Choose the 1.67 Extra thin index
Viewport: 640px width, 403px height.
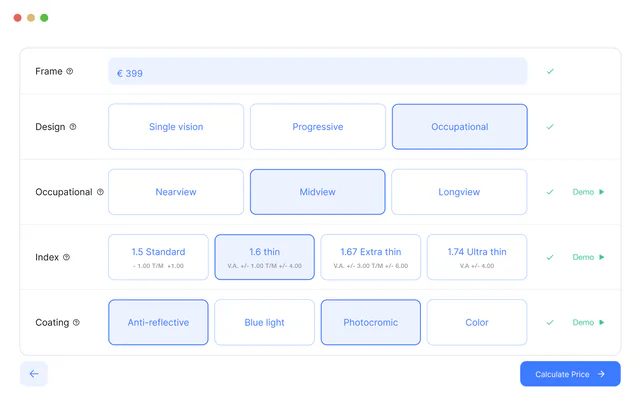[x=371, y=257]
